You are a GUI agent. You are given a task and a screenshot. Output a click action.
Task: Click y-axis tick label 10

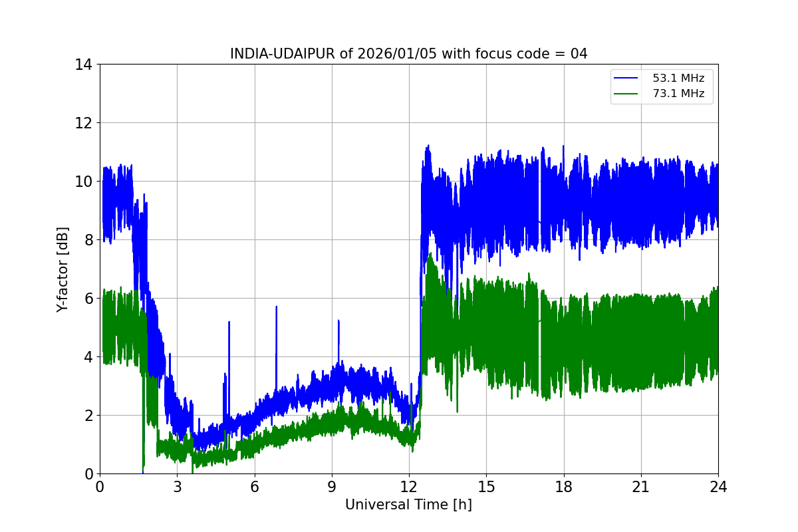pos(83,182)
